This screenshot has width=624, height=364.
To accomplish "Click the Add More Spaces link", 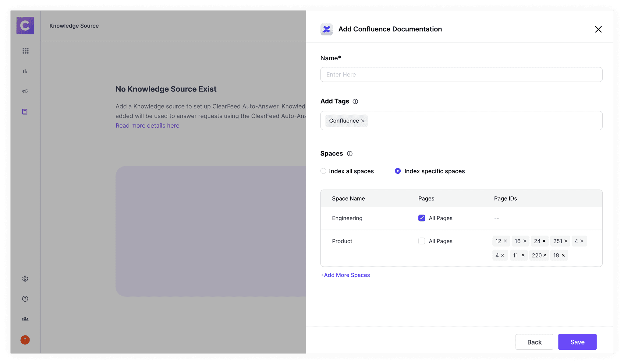I will pos(345,275).
